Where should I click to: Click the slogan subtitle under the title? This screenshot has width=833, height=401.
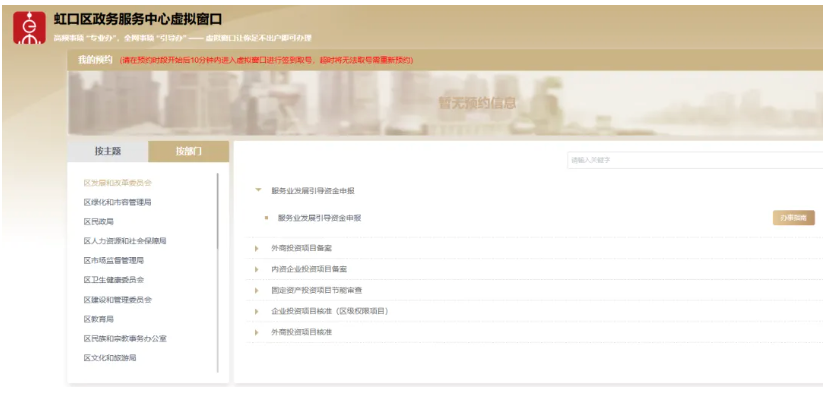pyautogui.click(x=183, y=38)
